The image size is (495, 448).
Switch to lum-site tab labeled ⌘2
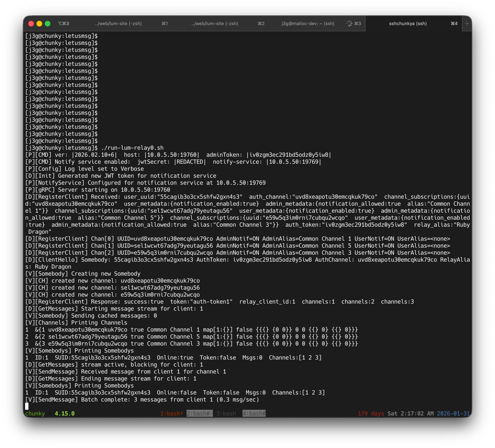pos(215,24)
